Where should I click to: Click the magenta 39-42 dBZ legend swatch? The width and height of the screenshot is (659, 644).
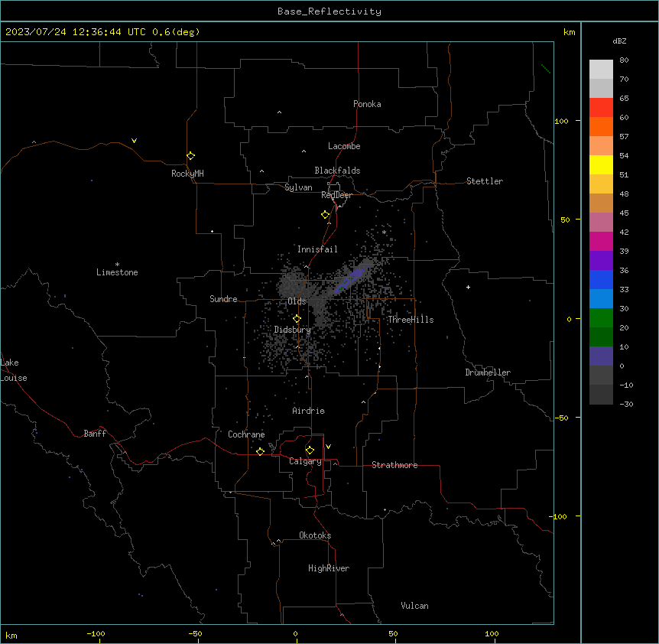[601, 241]
